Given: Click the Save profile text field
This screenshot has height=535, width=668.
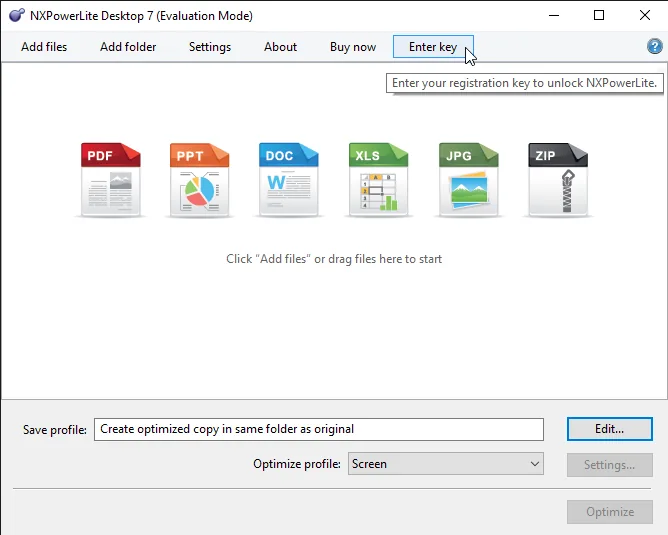Looking at the screenshot, I should pyautogui.click(x=319, y=429).
